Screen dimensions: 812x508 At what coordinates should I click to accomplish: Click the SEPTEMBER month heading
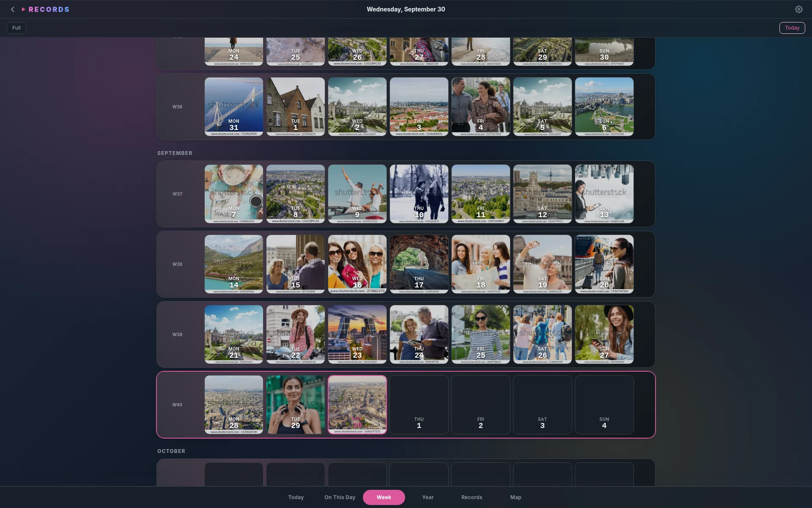(x=175, y=153)
